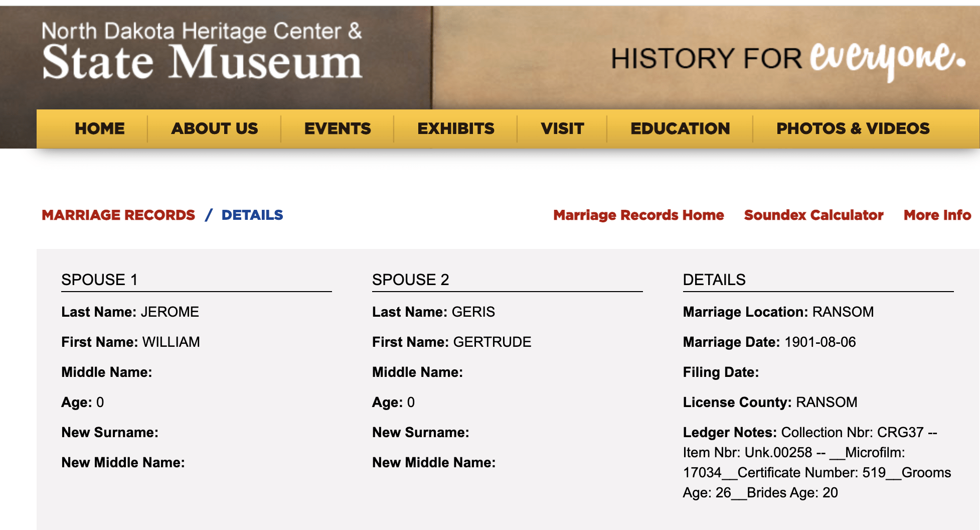Click the DETAILS breadcrumb
The width and height of the screenshot is (980, 530).
(x=252, y=215)
